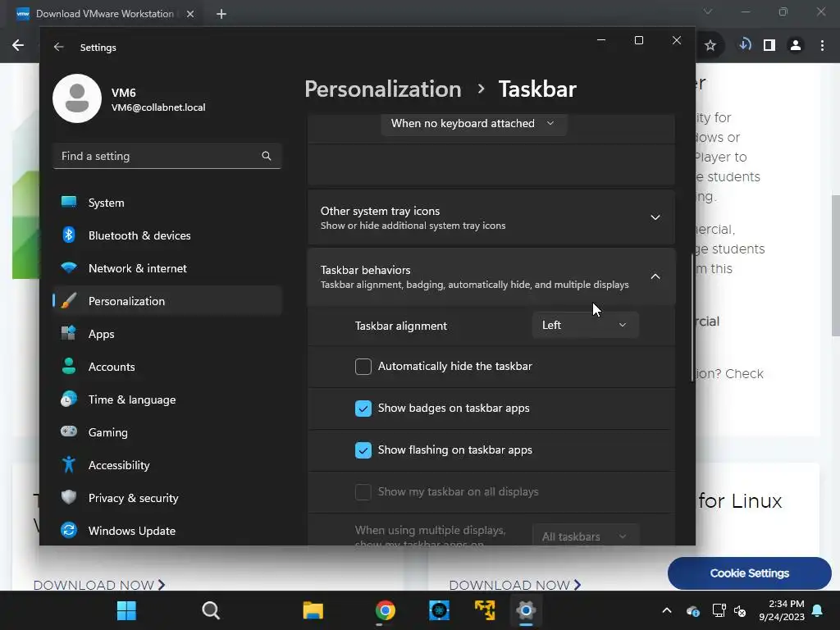Open Network & internet settings
Screen dimensions: 840x630
point(167,268)
